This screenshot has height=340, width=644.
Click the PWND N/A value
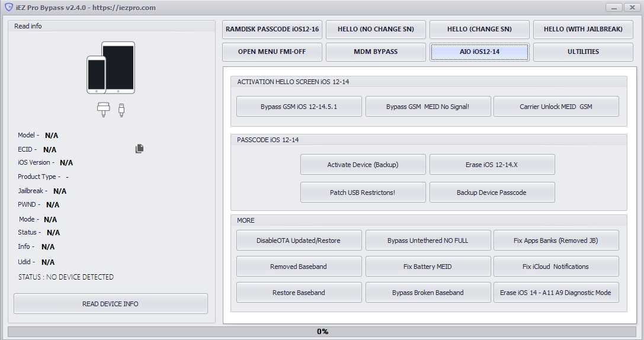pos(53,204)
